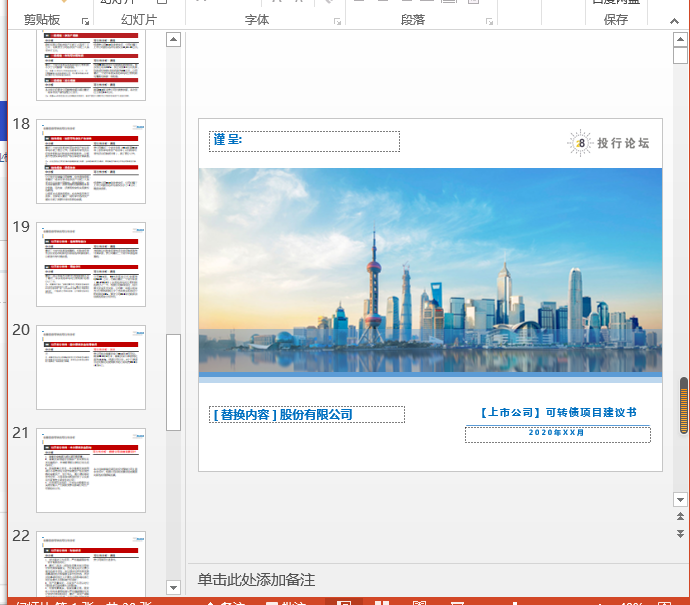Image resolution: width=690 pixels, height=605 pixels.
Task: Select the 2020年XX月 date text box
Action: (x=557, y=434)
